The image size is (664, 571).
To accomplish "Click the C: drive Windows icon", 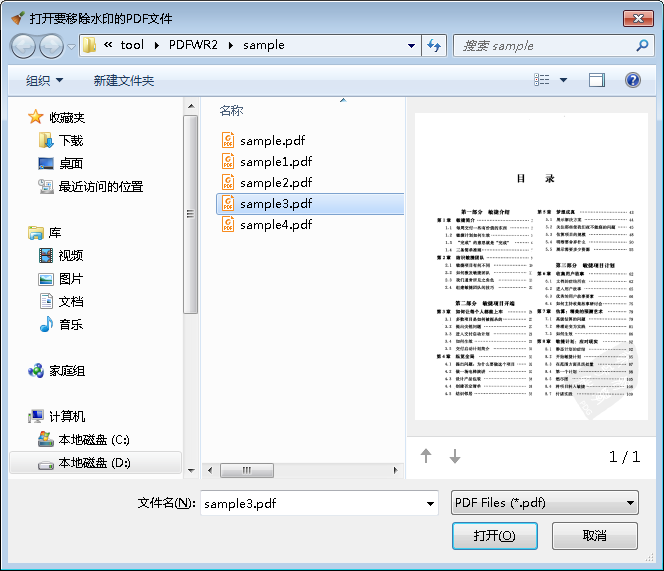I will pyautogui.click(x=45, y=439).
